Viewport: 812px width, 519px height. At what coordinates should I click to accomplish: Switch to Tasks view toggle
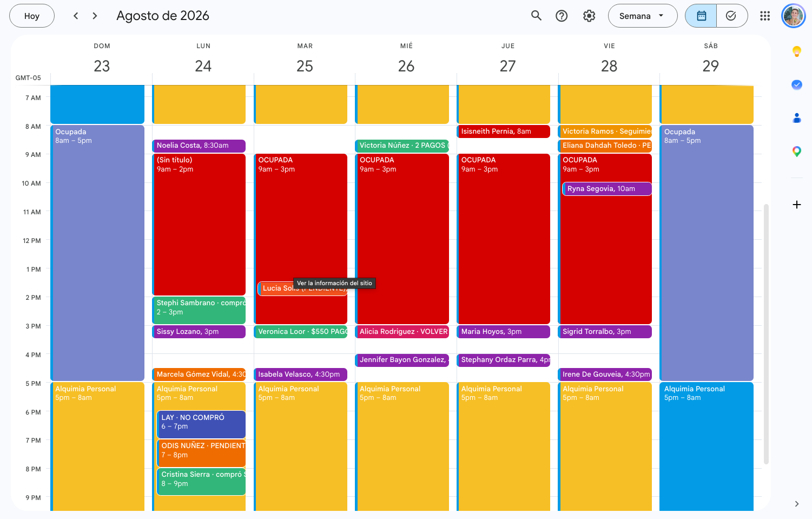pyautogui.click(x=731, y=16)
